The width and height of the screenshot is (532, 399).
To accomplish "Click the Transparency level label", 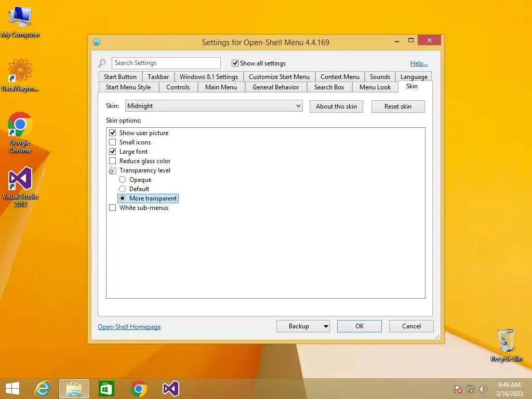I will (x=145, y=170).
